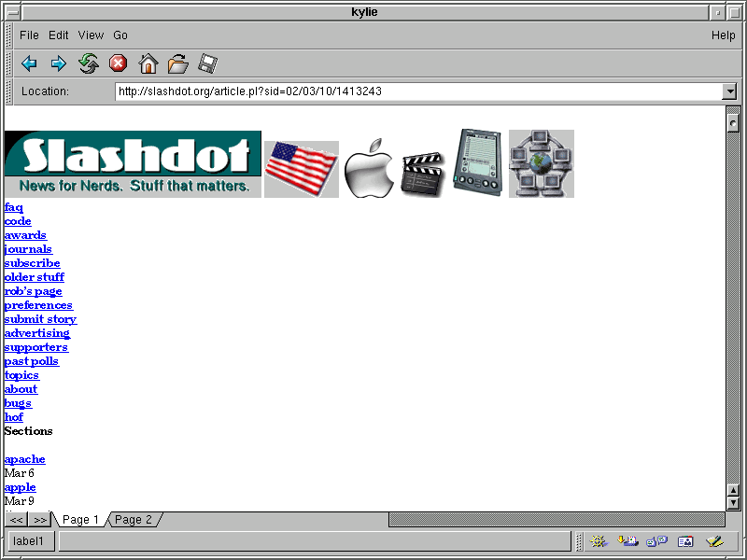Click the movie clapperboard topic image
Screen dimensions: 747x560
point(423,174)
